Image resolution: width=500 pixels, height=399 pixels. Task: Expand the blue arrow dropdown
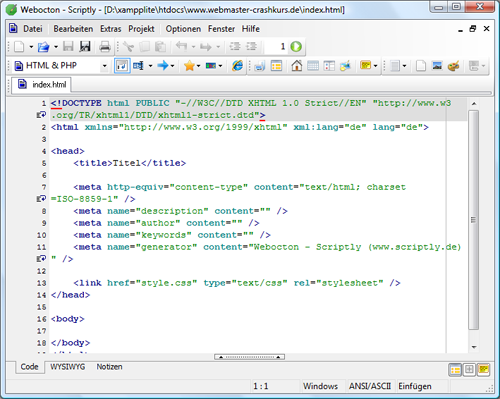point(172,66)
